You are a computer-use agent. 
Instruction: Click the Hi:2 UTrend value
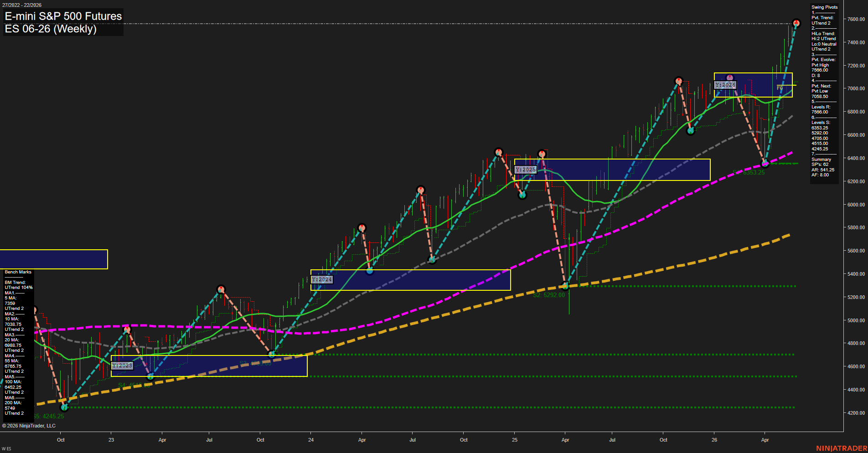pos(823,39)
